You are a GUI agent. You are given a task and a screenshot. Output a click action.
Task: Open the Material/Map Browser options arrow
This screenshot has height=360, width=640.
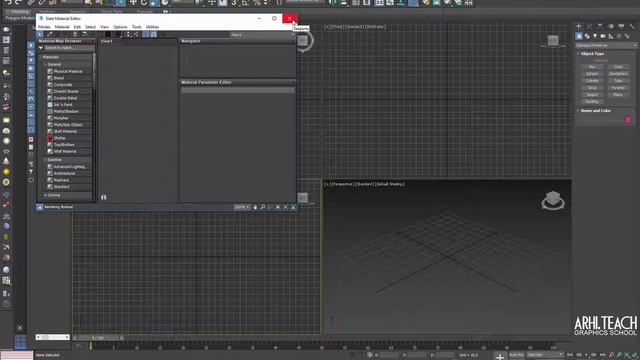pos(41,48)
